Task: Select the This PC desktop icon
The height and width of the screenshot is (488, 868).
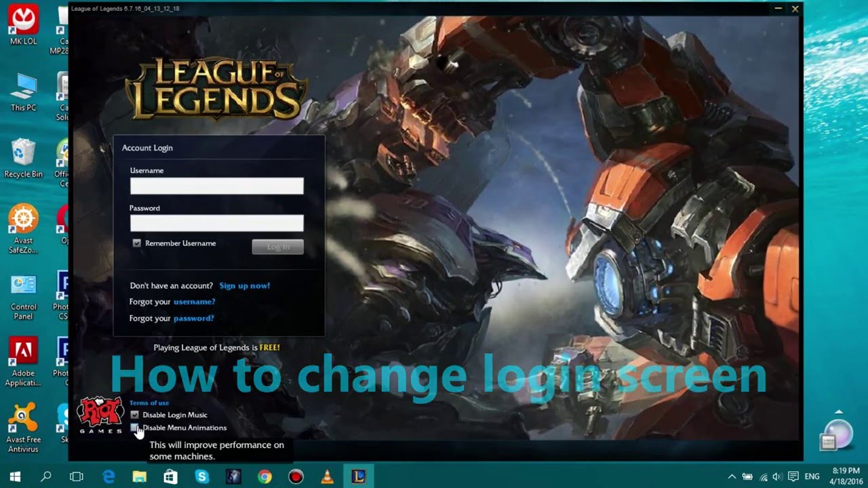Action: tap(23, 91)
